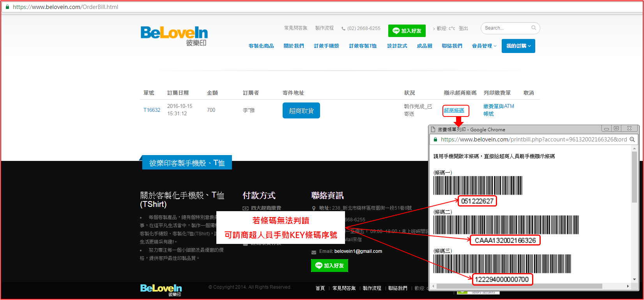Click popup vertical scrollbar up arrow
The image size is (644, 300).
pos(635,148)
